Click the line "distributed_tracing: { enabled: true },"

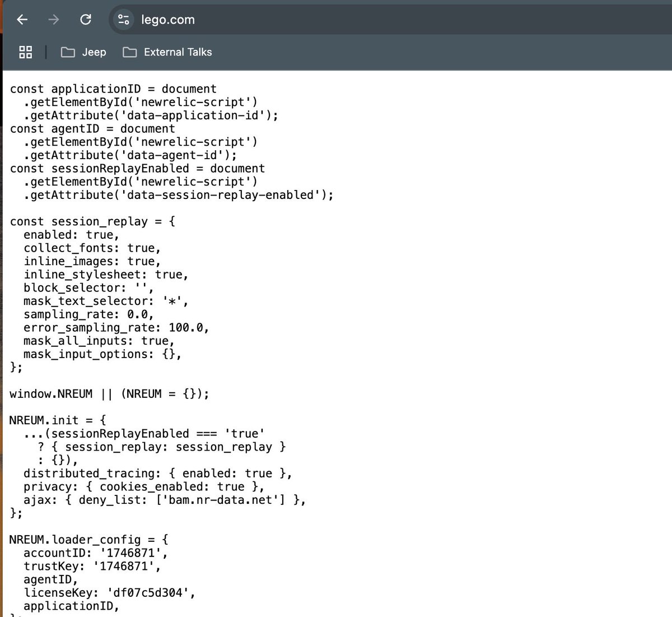coord(157,474)
